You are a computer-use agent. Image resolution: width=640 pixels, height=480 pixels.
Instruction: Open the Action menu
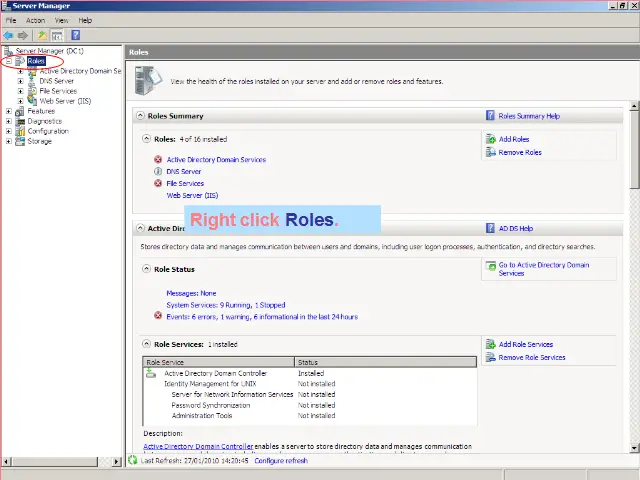pos(36,20)
